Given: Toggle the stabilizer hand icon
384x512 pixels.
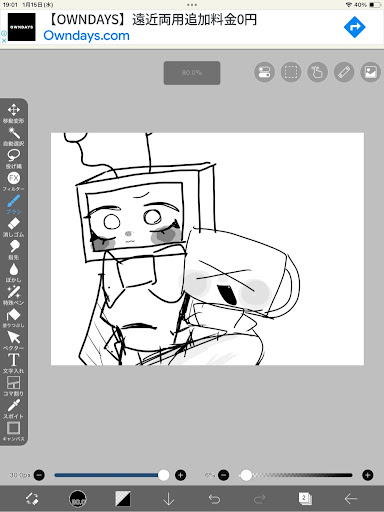Looking at the screenshot, I should [317, 72].
